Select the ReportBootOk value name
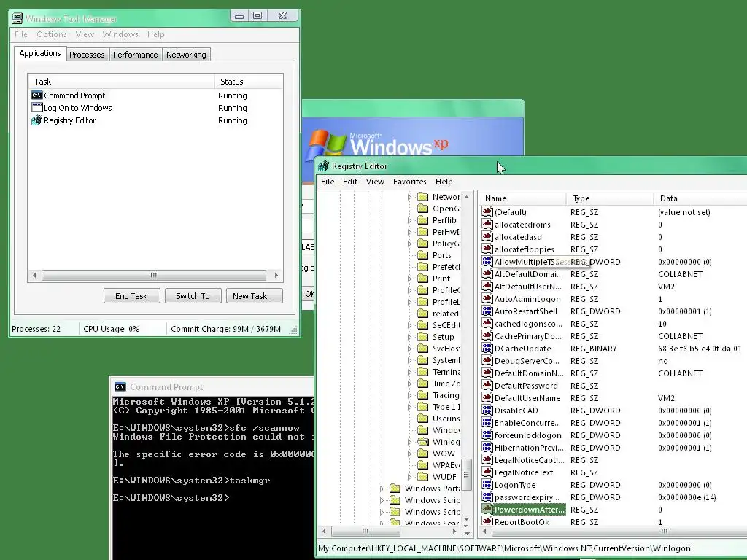 (522, 521)
